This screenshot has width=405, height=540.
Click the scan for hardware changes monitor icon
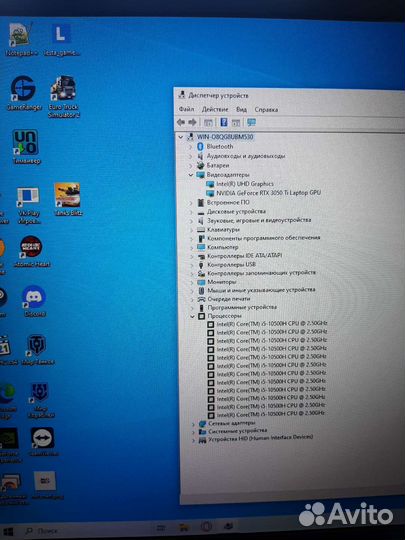coord(251,122)
